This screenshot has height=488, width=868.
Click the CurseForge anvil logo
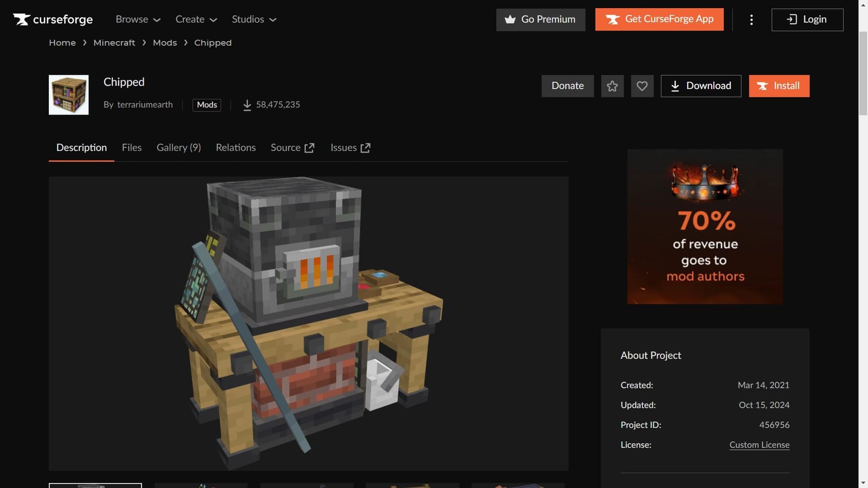click(22, 20)
